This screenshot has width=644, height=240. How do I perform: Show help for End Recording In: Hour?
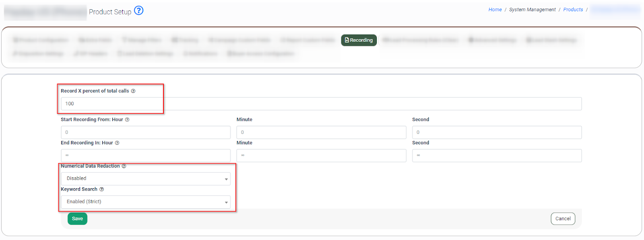click(117, 143)
